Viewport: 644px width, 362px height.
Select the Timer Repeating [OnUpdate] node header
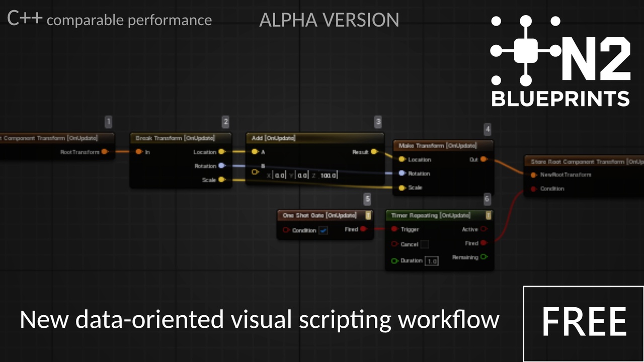tap(439, 215)
